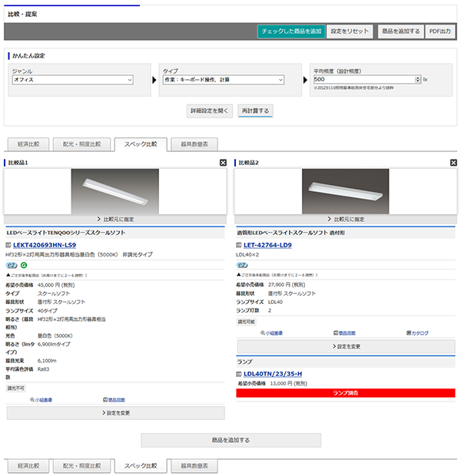Open the LEKT420693HN-LS9 product link

click(45, 245)
